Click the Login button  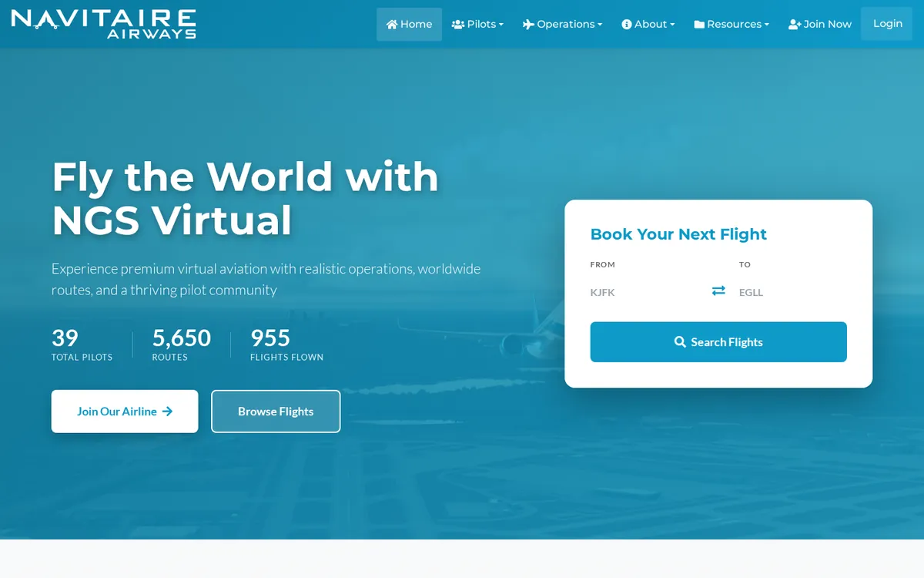click(x=887, y=24)
